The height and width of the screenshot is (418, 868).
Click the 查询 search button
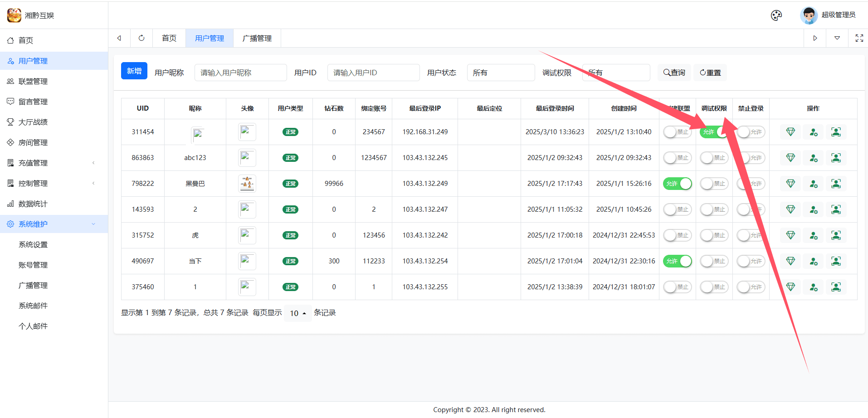pyautogui.click(x=674, y=73)
